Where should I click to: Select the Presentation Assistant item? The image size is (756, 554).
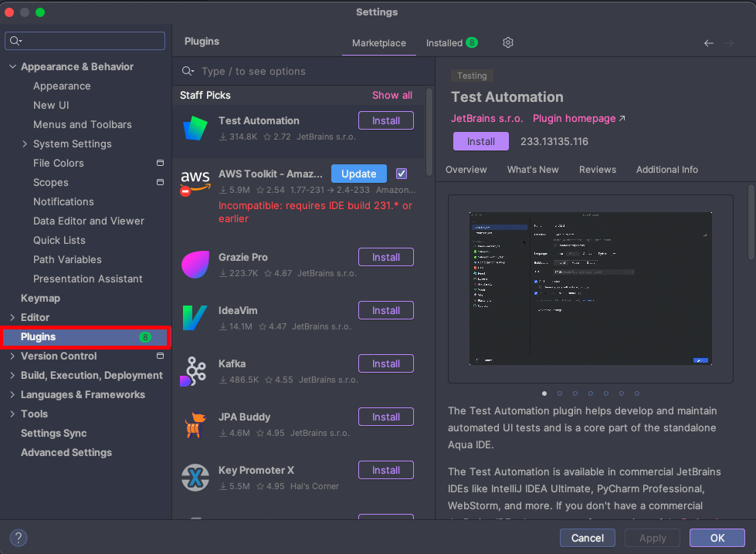point(88,279)
